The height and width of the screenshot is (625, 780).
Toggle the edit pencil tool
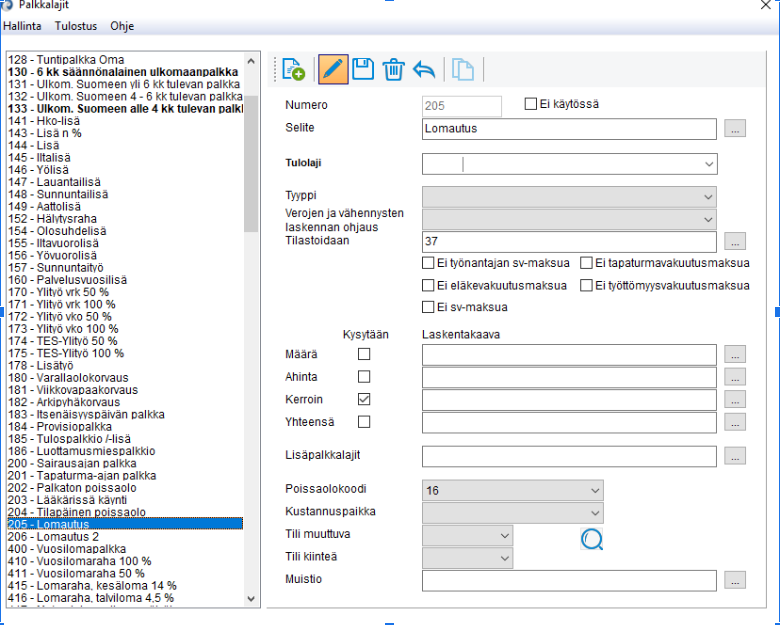pyautogui.click(x=333, y=69)
